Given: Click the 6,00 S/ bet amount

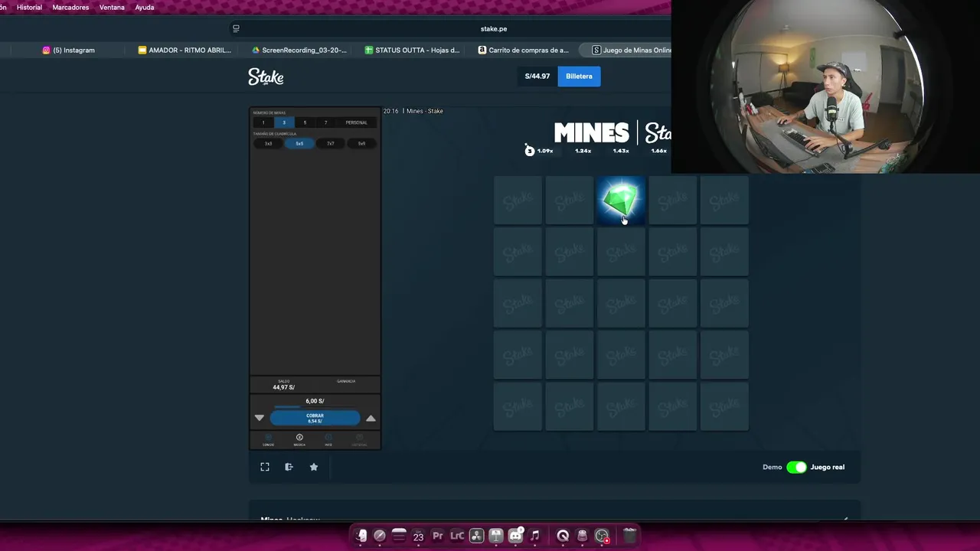Looking at the screenshot, I should click(x=315, y=401).
